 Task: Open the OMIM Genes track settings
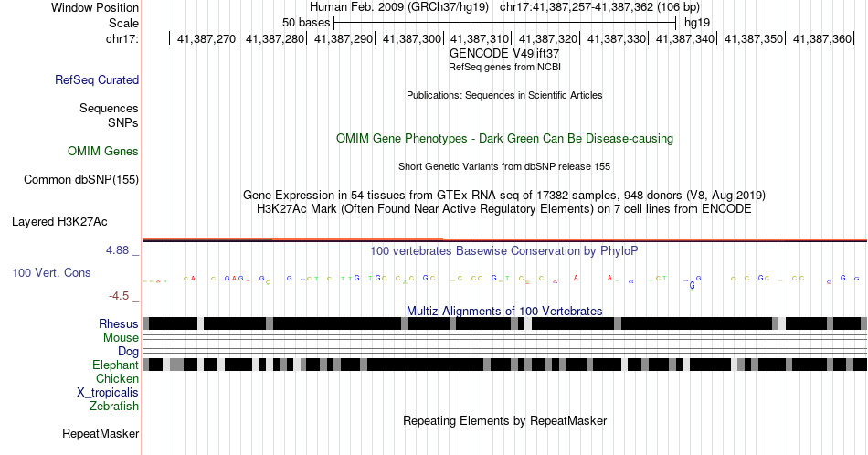pyautogui.click(x=103, y=151)
